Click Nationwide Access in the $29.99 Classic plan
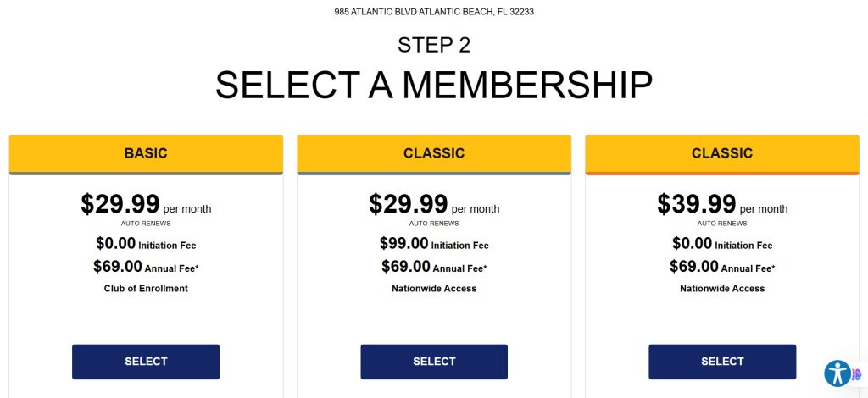Viewport: 868px width, 398px height. pos(434,289)
